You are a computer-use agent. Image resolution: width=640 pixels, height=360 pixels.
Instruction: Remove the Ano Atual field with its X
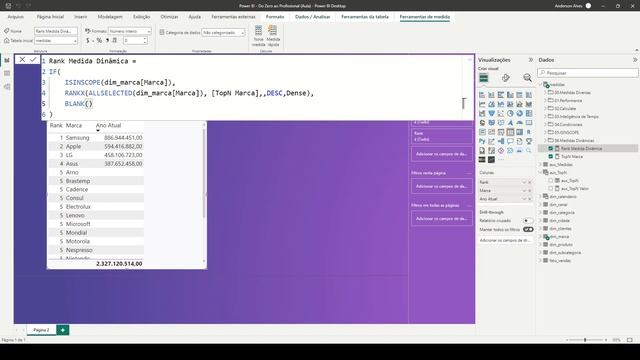pyautogui.click(x=530, y=199)
